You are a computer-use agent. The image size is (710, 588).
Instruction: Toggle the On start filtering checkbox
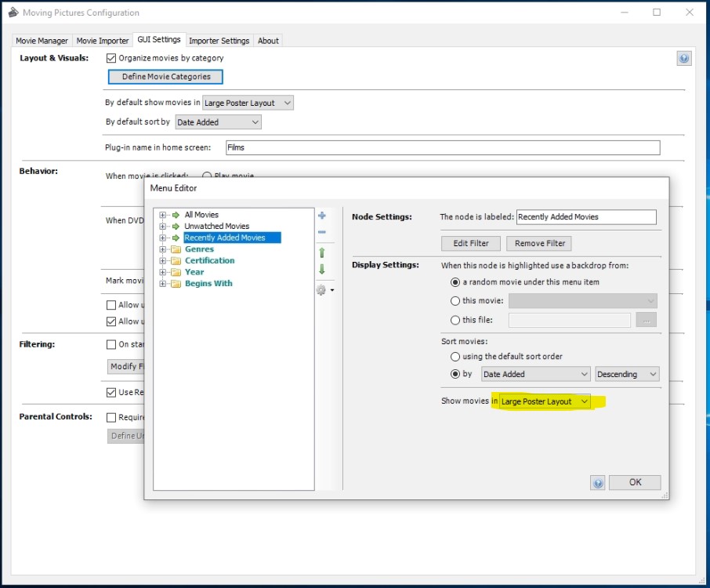pyautogui.click(x=111, y=345)
